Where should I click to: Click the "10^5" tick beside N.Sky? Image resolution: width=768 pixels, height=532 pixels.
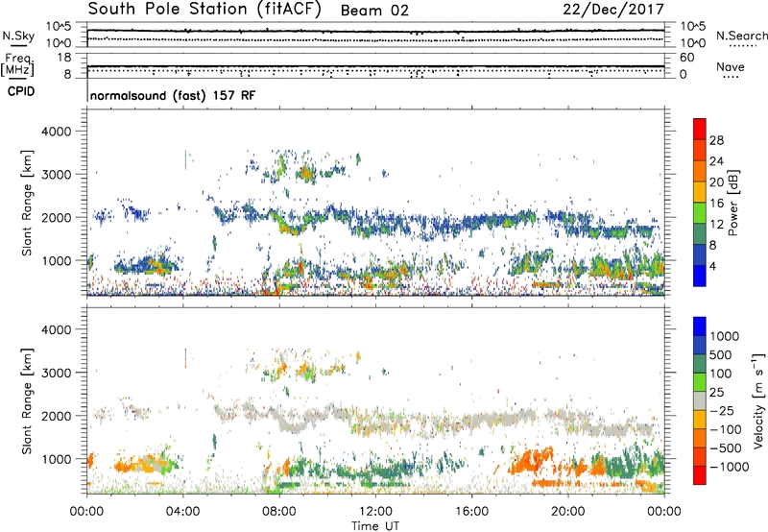(x=59, y=26)
